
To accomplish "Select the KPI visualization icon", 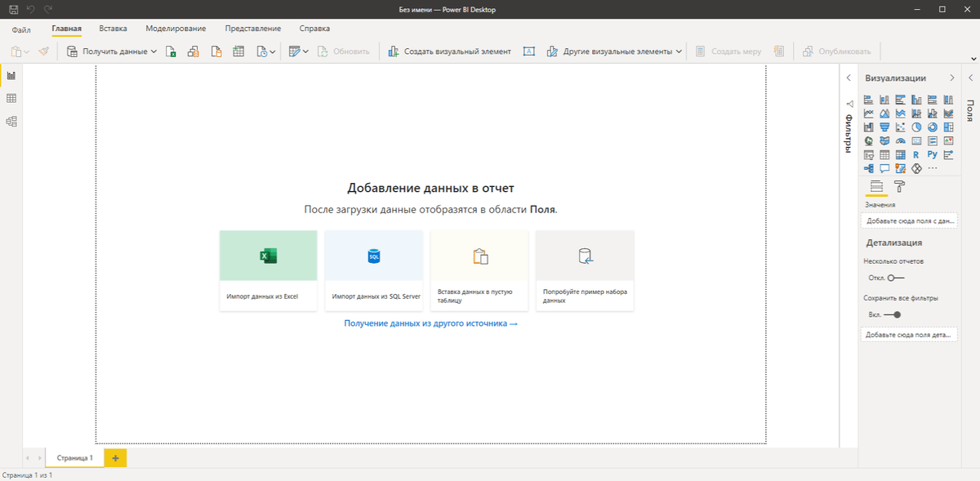I will tap(948, 141).
